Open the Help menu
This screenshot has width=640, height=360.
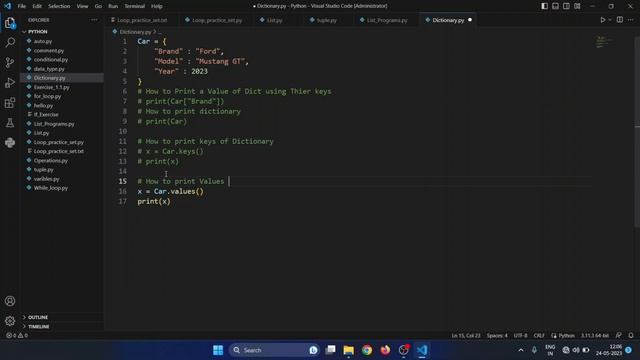tap(157, 6)
